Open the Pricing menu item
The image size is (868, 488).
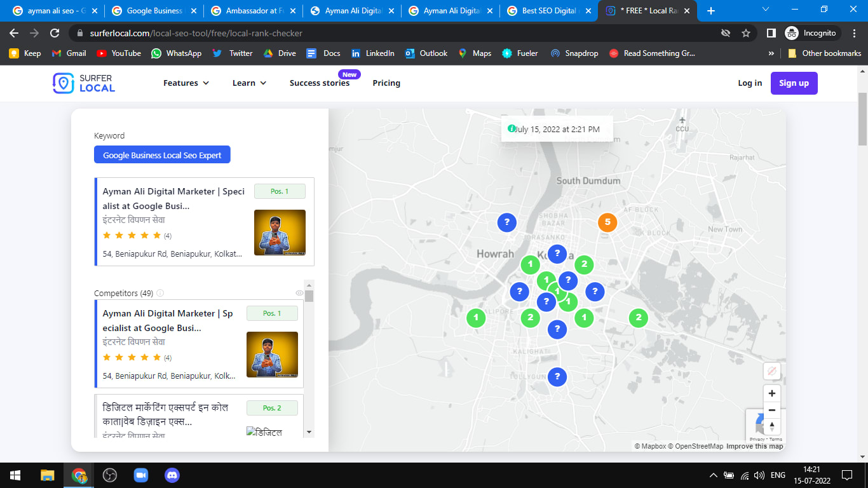pyautogui.click(x=386, y=83)
